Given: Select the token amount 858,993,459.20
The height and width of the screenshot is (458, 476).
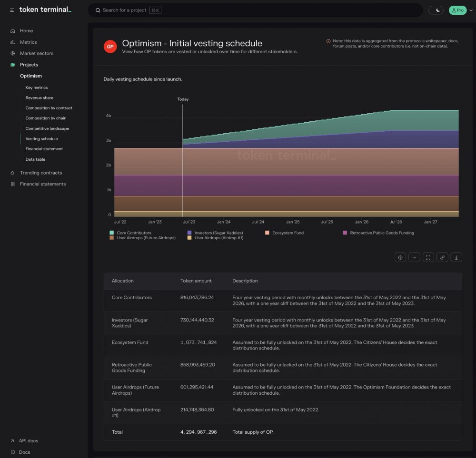Looking at the screenshot, I should coord(198,365).
